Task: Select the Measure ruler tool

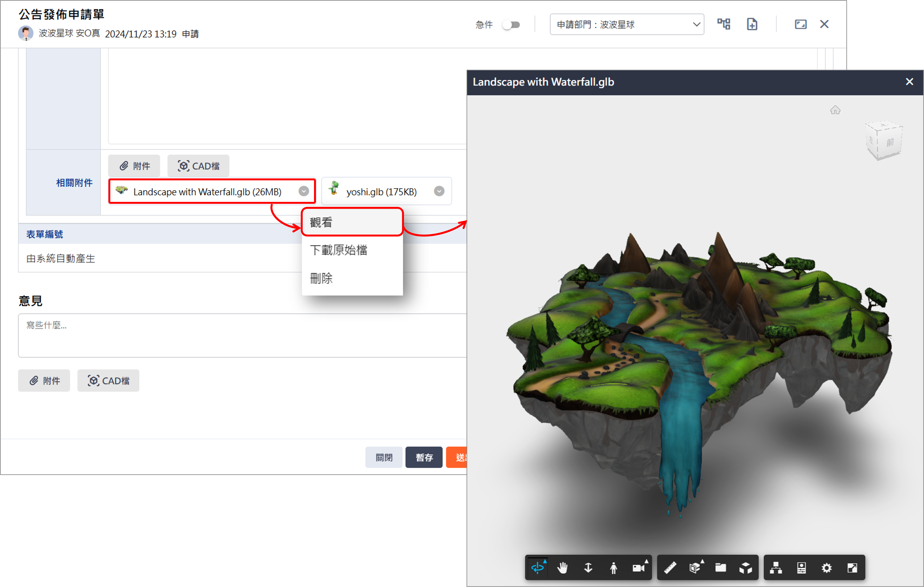Action: coord(670,567)
